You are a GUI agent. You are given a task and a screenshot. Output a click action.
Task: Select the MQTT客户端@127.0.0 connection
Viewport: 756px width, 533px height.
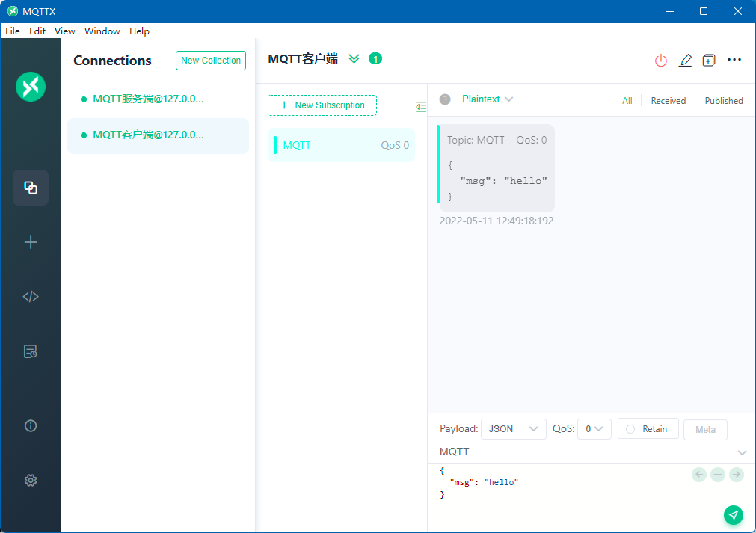[x=158, y=136]
